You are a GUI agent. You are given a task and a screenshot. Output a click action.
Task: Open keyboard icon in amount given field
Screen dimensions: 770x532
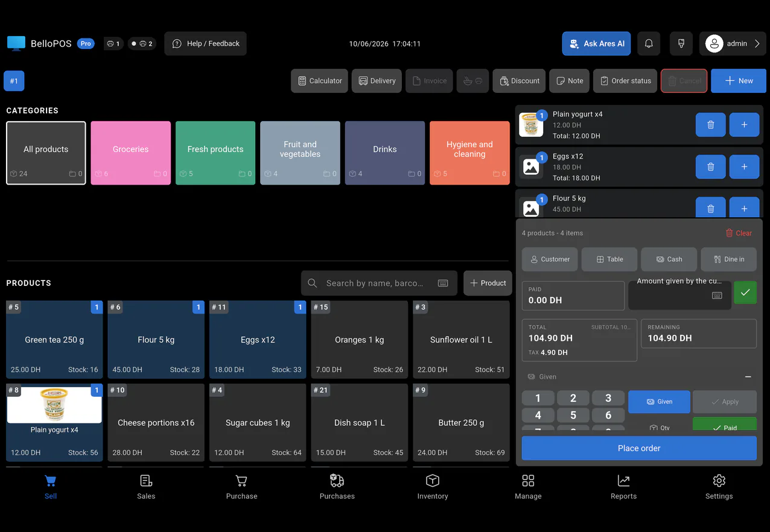717,296
